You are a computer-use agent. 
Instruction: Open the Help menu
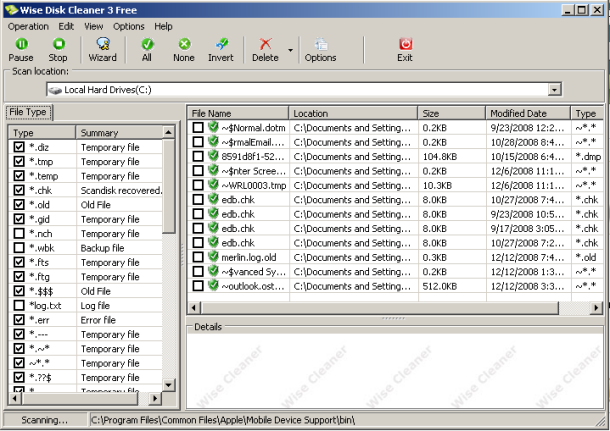coord(163,26)
